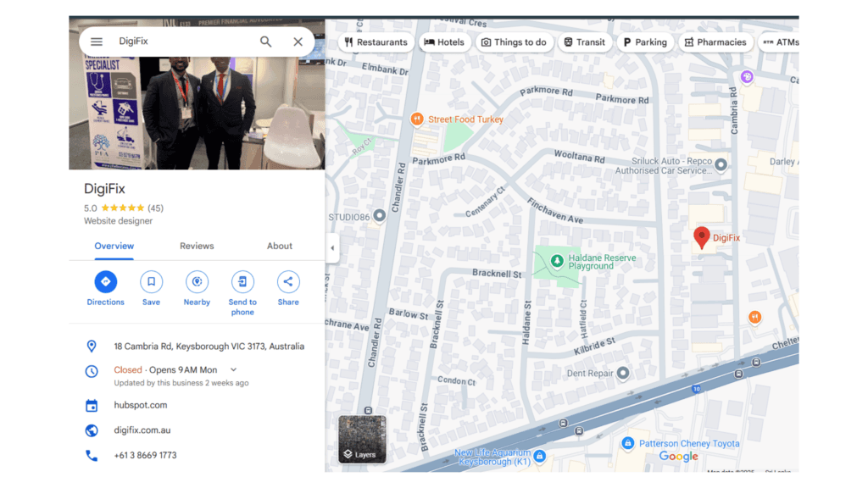Click the Closed opening status text
The image size is (868, 488).
128,369
